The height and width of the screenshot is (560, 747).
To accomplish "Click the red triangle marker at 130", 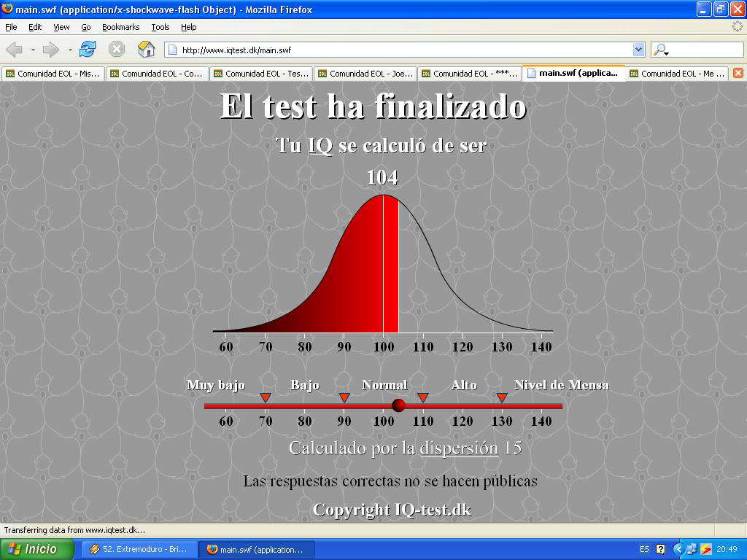I will tap(502, 397).
